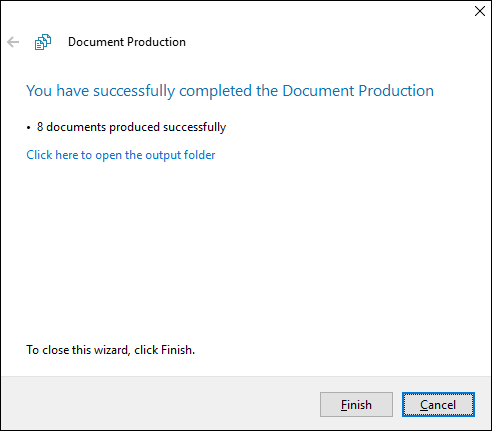Click the "Document Production" title text
This screenshot has width=492, height=431.
pyautogui.click(x=127, y=42)
